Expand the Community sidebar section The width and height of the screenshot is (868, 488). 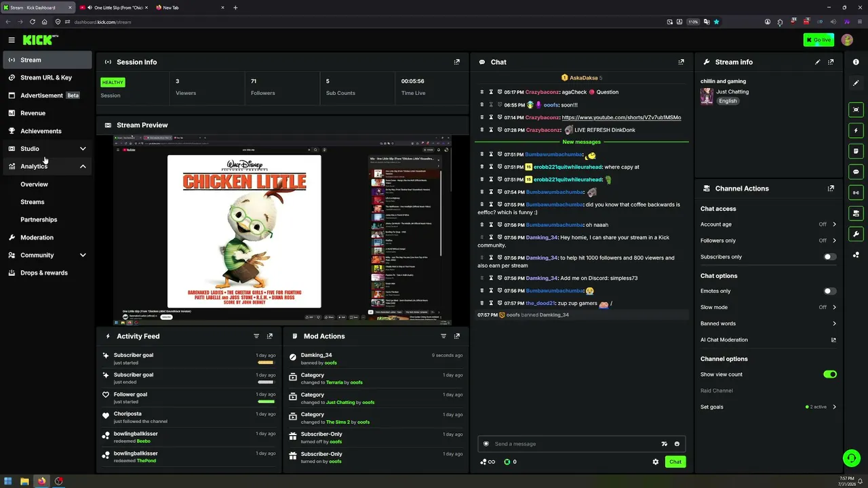coord(47,255)
